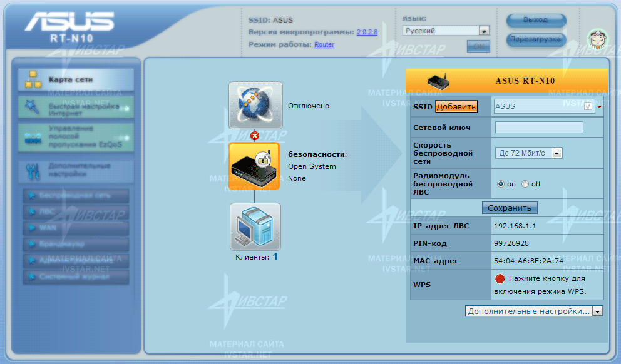The image size is (621, 364).
Task: Open firmware version link 2.0.2.8
Action: (x=367, y=32)
